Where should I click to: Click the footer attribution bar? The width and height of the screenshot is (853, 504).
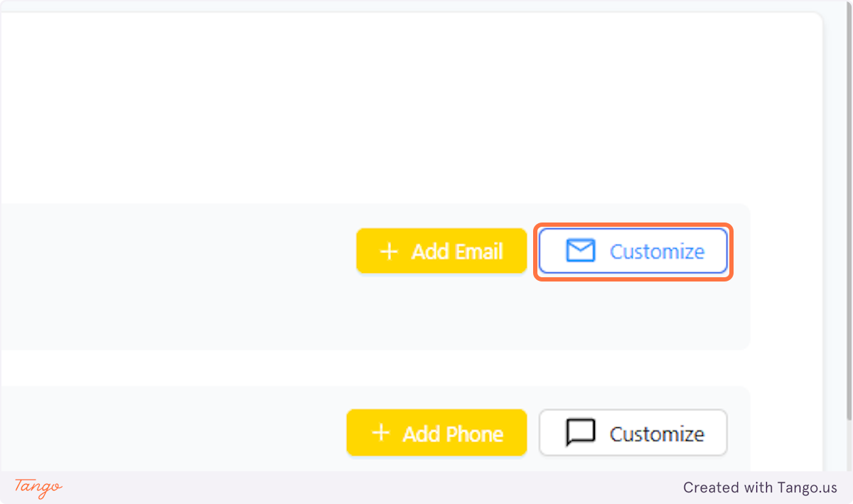click(x=426, y=488)
